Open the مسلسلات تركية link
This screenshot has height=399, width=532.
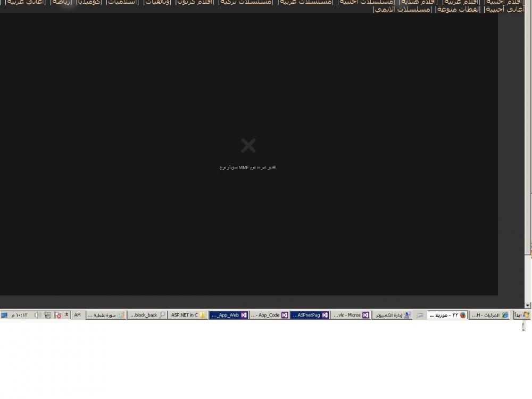[246, 2]
